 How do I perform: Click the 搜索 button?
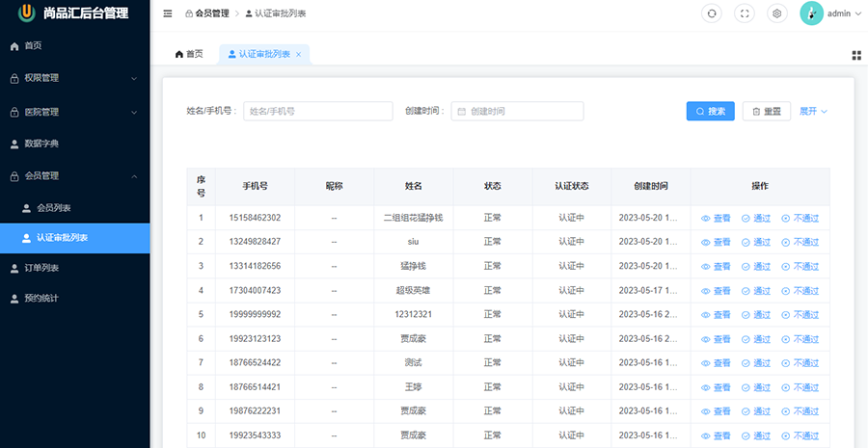tap(711, 111)
